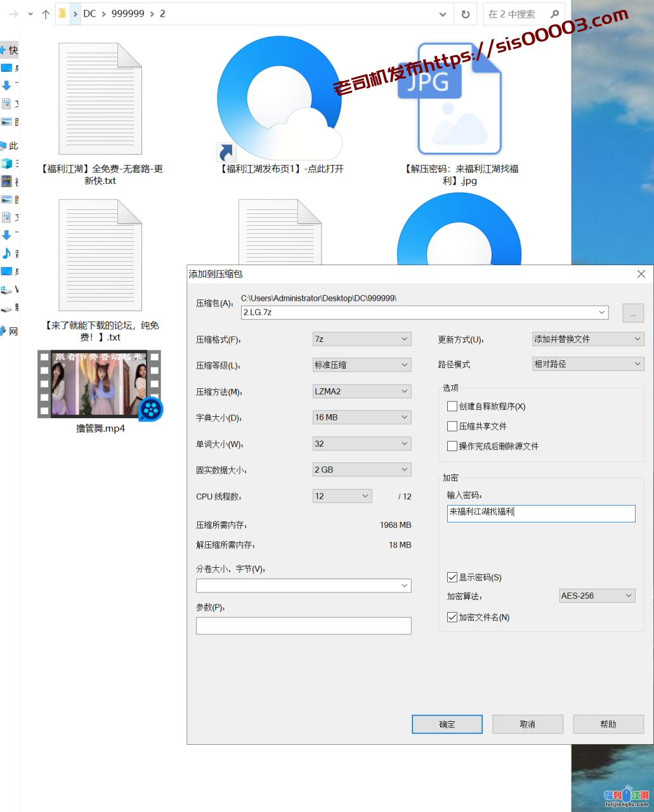Viewport: 654px width, 812px height.
Task: Open the 福利江湖发布页1 browser shortcut
Action: pos(280,99)
